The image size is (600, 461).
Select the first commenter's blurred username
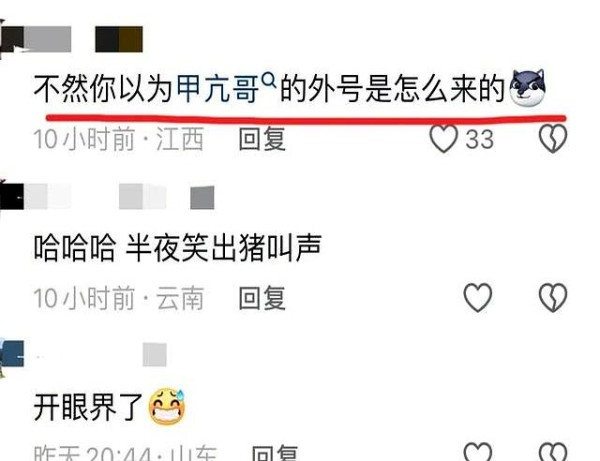[84, 39]
